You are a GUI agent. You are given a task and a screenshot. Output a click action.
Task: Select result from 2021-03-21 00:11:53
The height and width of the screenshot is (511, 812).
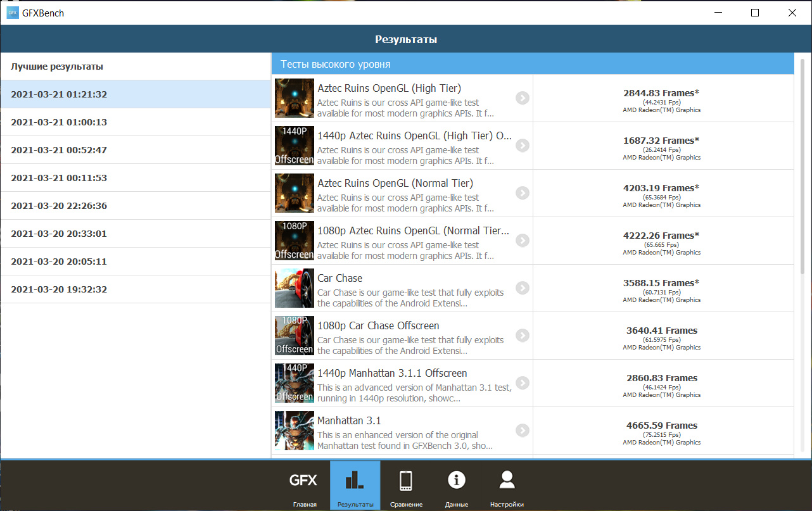pyautogui.click(x=136, y=178)
